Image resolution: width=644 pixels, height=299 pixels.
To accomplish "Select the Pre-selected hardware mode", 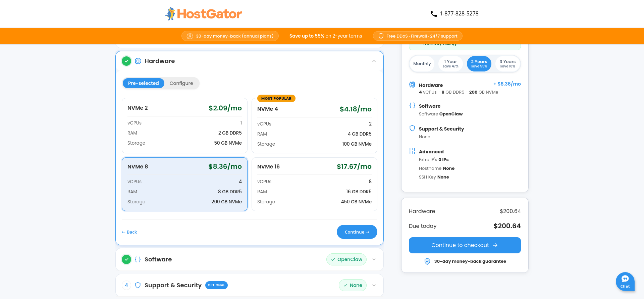I will (144, 83).
